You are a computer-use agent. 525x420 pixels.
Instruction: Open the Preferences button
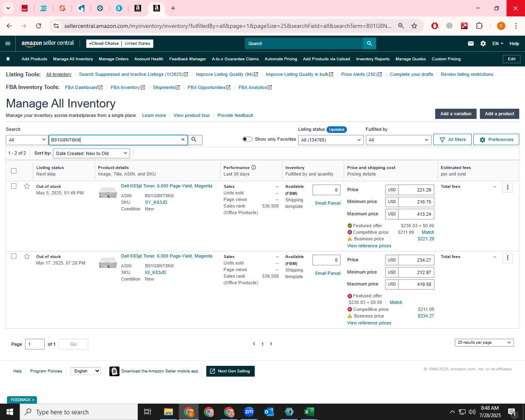pyautogui.click(x=496, y=139)
